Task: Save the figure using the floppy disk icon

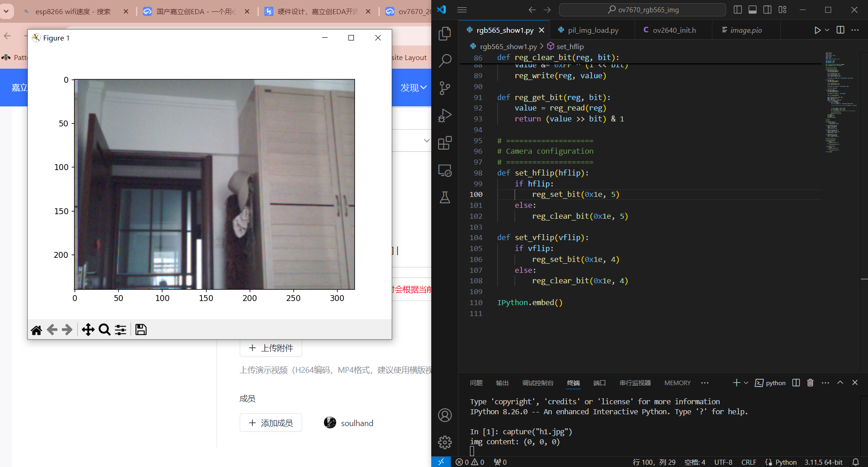Action: (141, 330)
